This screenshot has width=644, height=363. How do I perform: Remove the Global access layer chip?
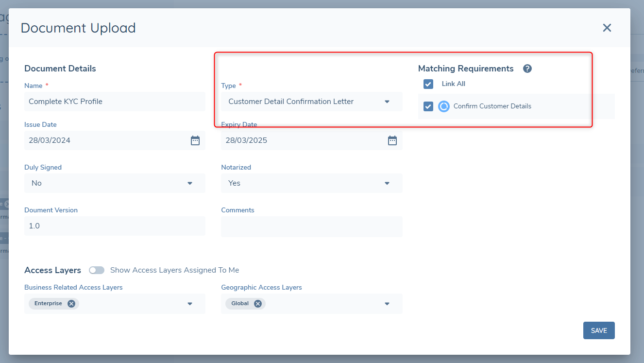(x=258, y=304)
